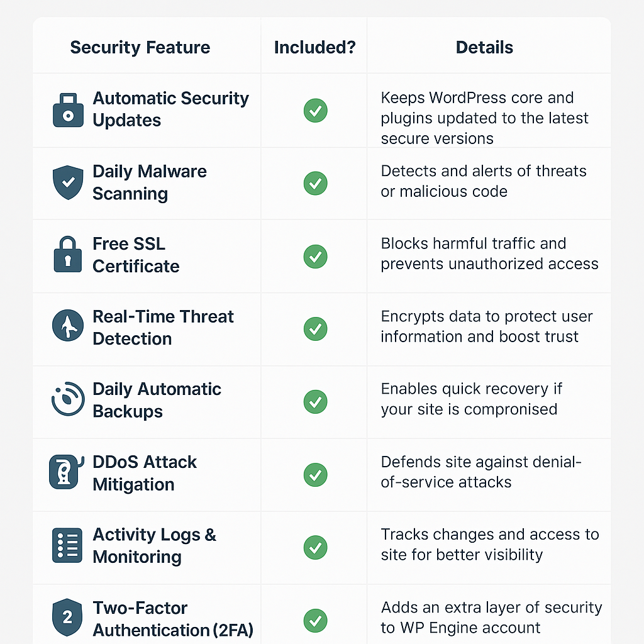Click the Security Feature column header
Screen dimensions: 644x644
pyautogui.click(x=140, y=47)
